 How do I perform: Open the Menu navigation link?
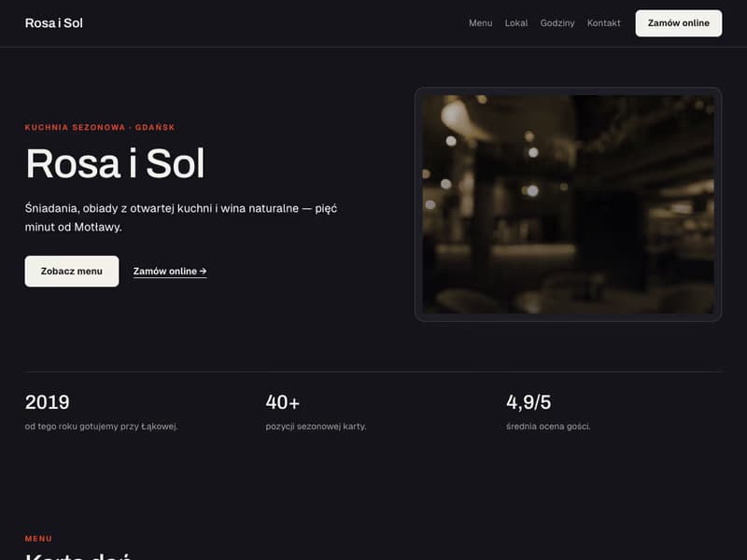tap(480, 22)
